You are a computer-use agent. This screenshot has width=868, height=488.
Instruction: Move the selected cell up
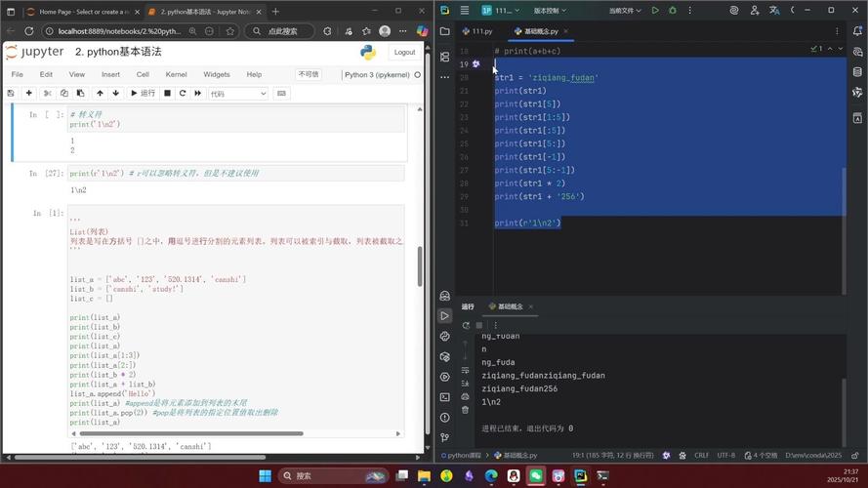tap(100, 94)
